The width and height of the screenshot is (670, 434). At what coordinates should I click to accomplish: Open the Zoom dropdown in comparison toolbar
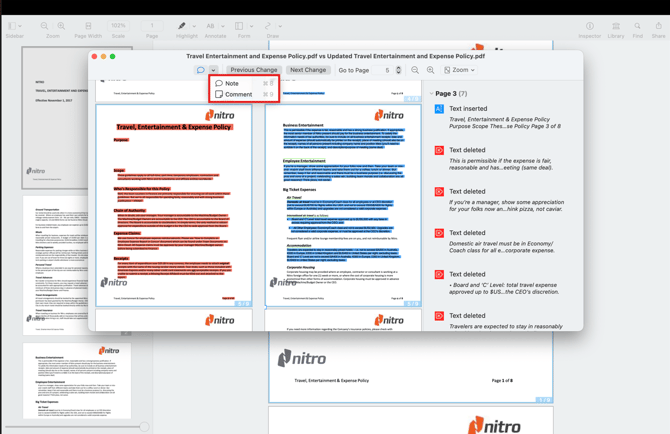[459, 70]
